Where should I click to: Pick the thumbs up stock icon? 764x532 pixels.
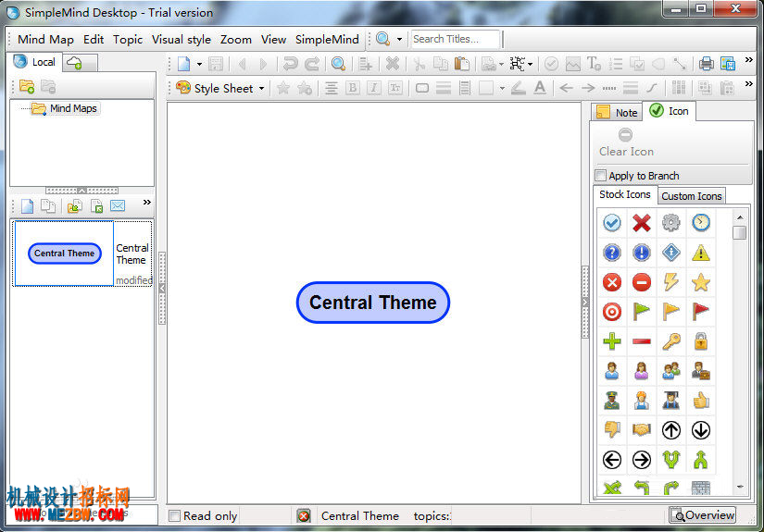[701, 400]
